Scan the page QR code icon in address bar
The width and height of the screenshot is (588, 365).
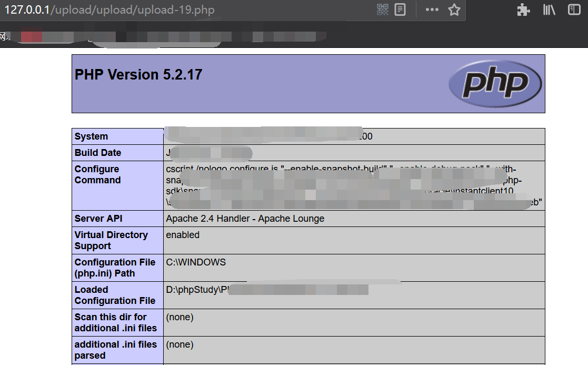383,9
